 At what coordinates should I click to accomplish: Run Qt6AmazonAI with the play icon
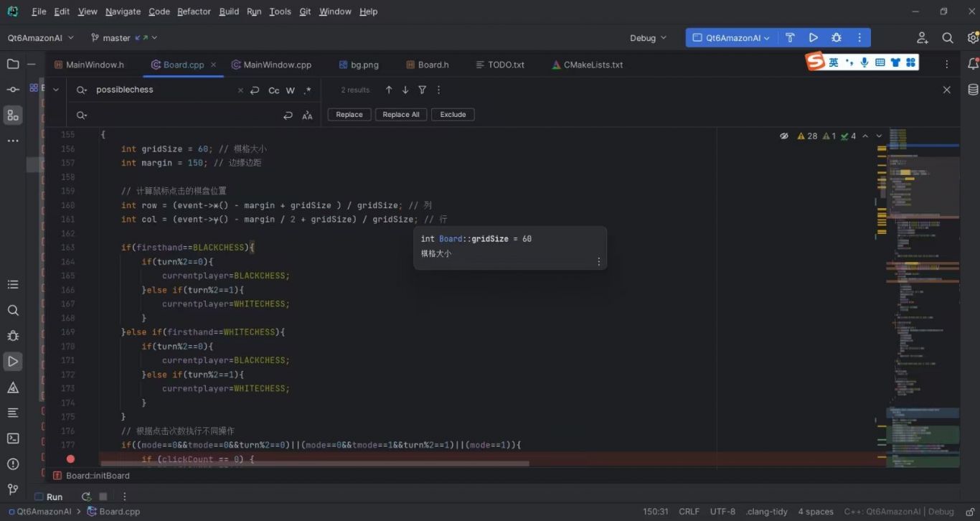pos(813,38)
